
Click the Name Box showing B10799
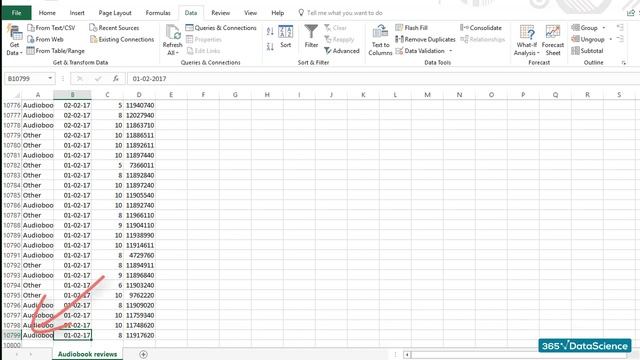[x=24, y=78]
